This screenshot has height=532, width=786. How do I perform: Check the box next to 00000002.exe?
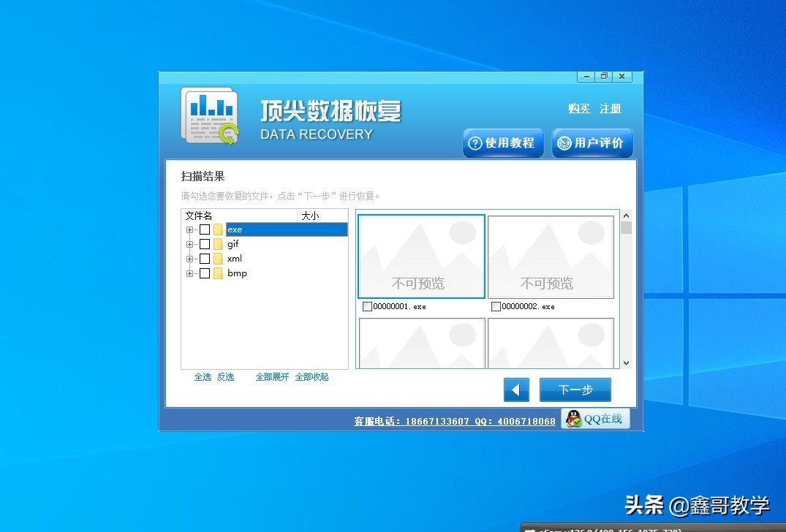pos(496,307)
